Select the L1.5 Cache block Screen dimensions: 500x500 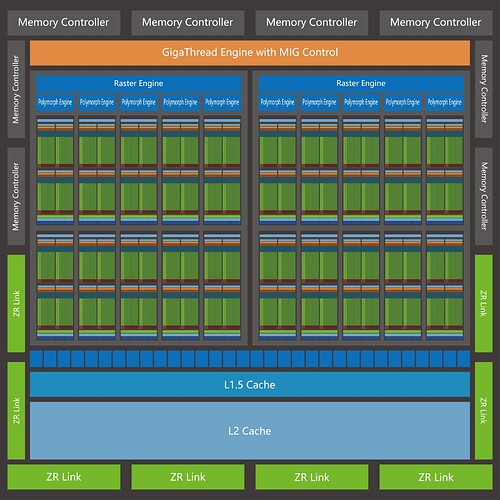[250, 385]
